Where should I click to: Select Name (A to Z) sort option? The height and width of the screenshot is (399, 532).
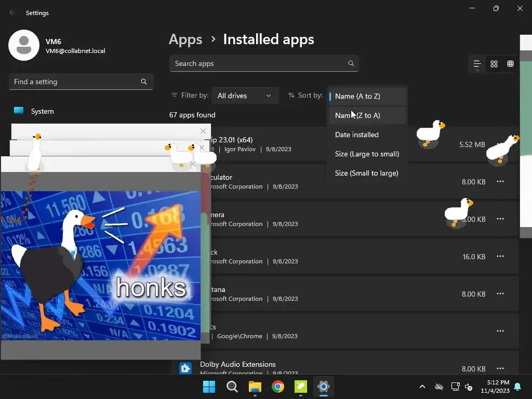367,96
